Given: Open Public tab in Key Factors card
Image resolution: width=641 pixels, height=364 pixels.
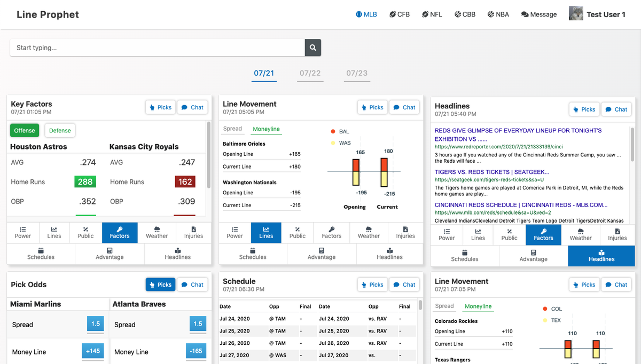Looking at the screenshot, I should pos(85,233).
